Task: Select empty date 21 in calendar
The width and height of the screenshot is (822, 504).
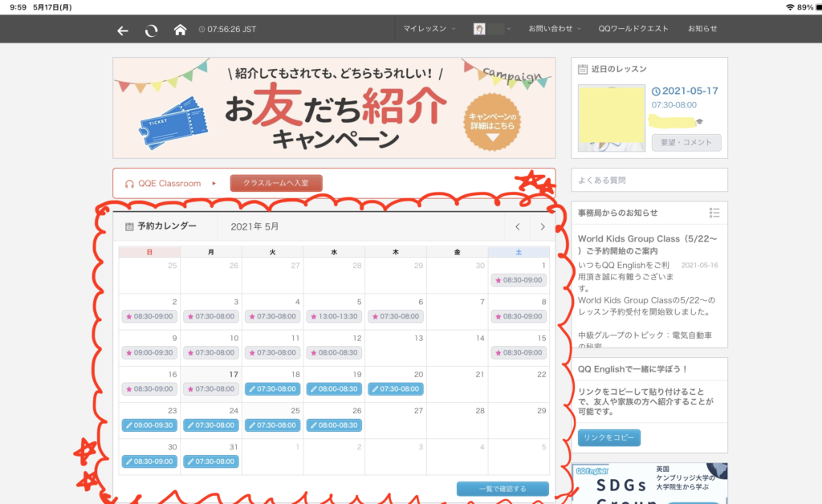Action: click(457, 384)
